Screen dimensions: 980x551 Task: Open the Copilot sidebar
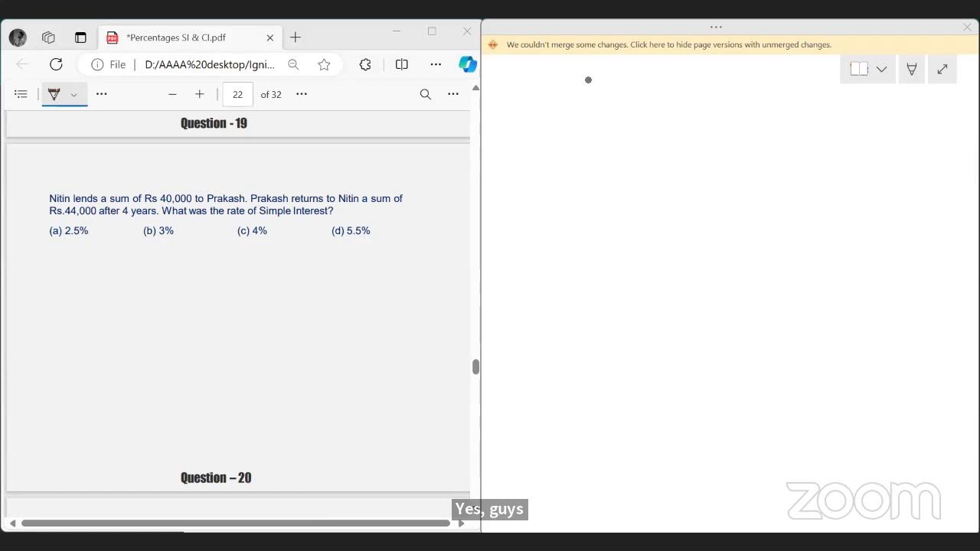click(468, 64)
